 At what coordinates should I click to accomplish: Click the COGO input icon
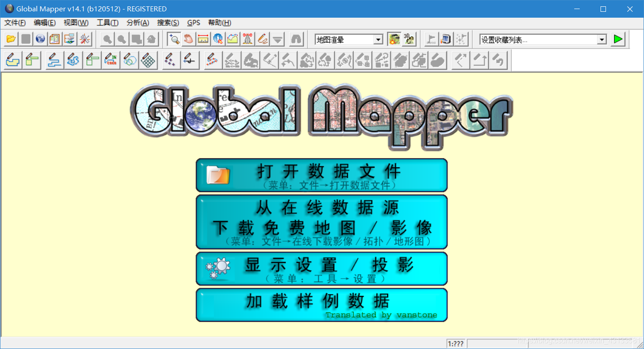click(111, 60)
